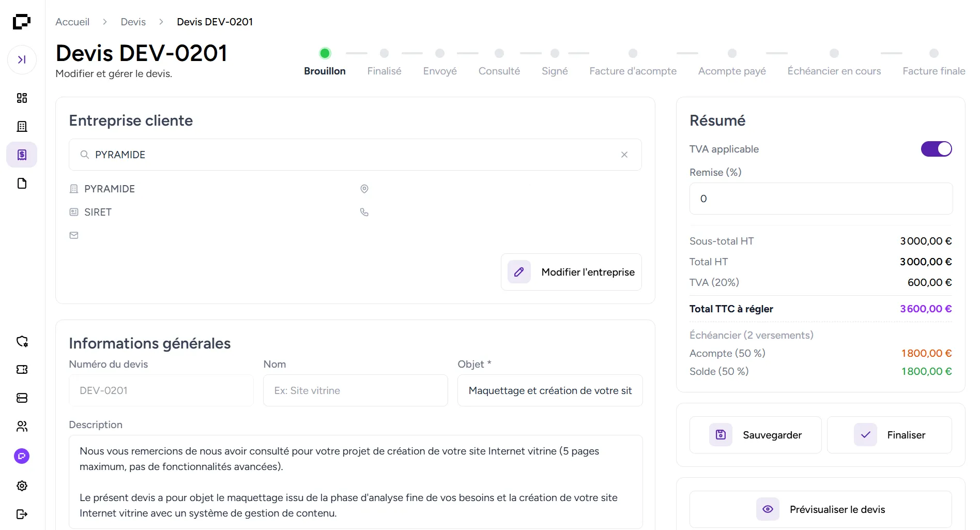Go to Devis breadcrumb
Image resolution: width=980 pixels, height=530 pixels.
tap(133, 22)
